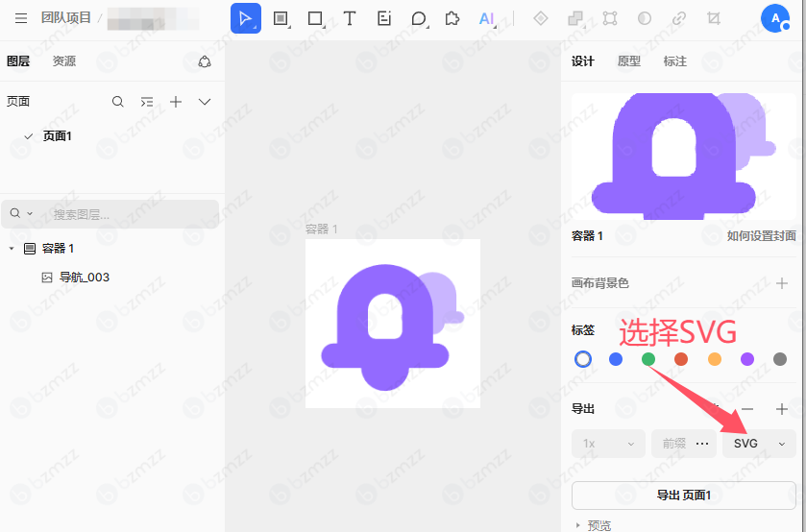Click the cover preview thumbnail
The height and width of the screenshot is (532, 806).
pos(684,157)
